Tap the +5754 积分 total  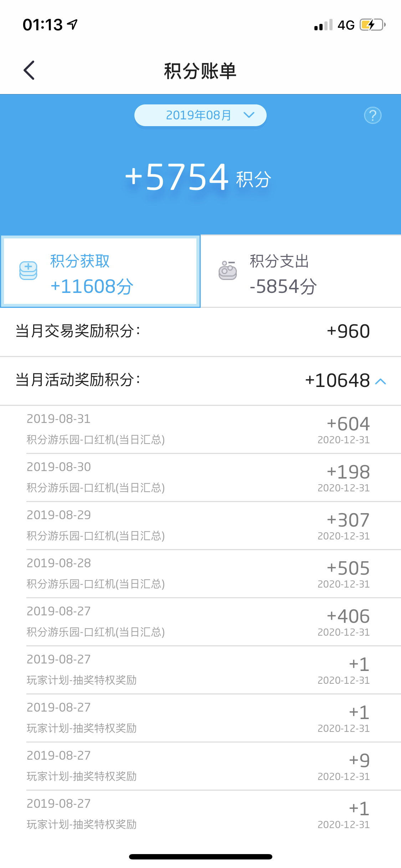point(198,177)
